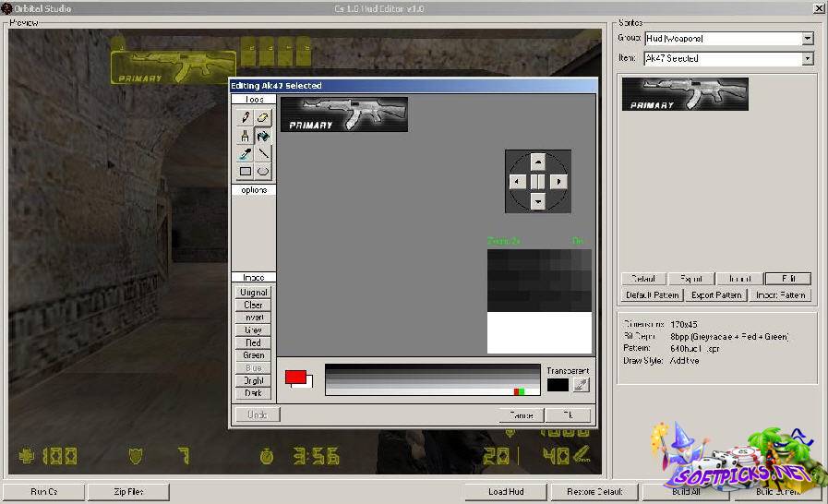Apply the Red image filter
Image resolution: width=828 pixels, height=504 pixels.
point(253,342)
